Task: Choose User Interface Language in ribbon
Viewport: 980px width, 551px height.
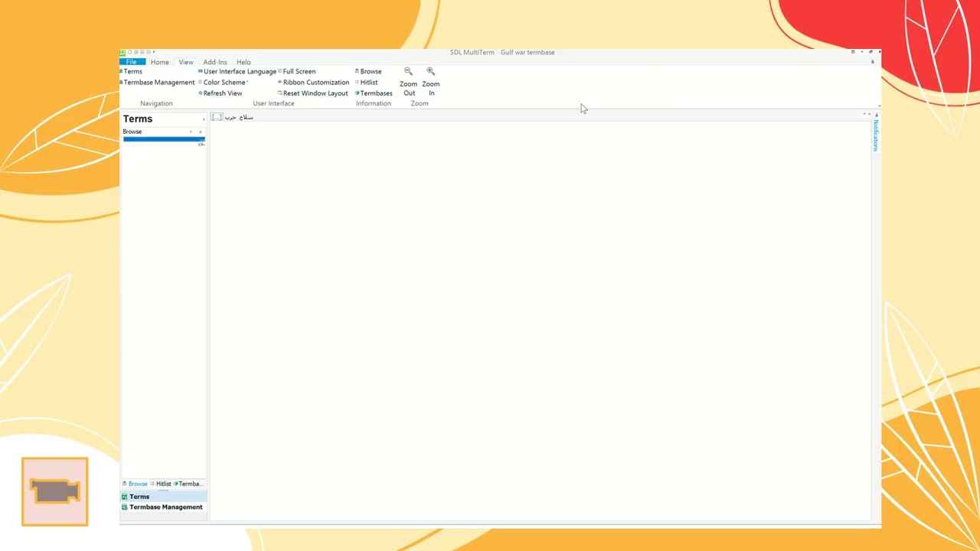Action: click(x=237, y=71)
